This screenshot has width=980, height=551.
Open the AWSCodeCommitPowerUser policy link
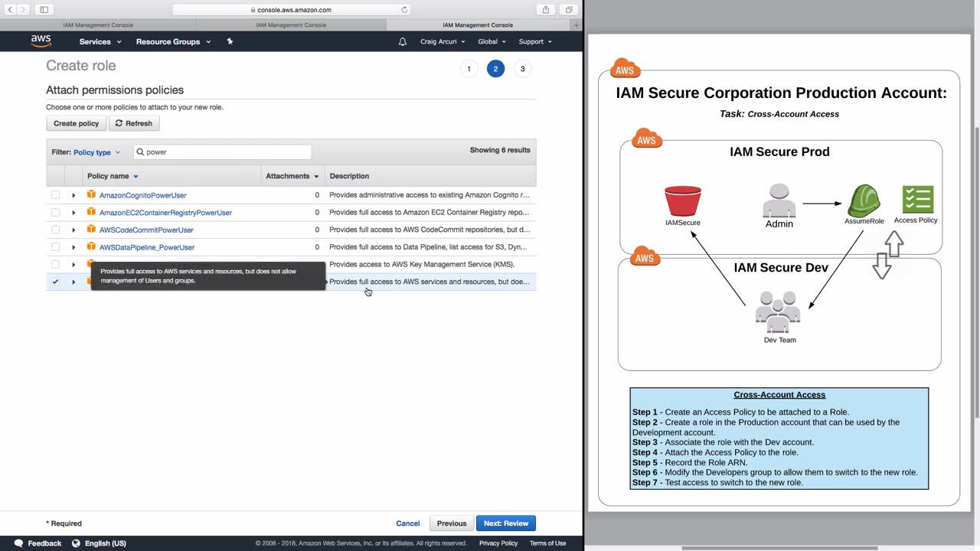[146, 230]
